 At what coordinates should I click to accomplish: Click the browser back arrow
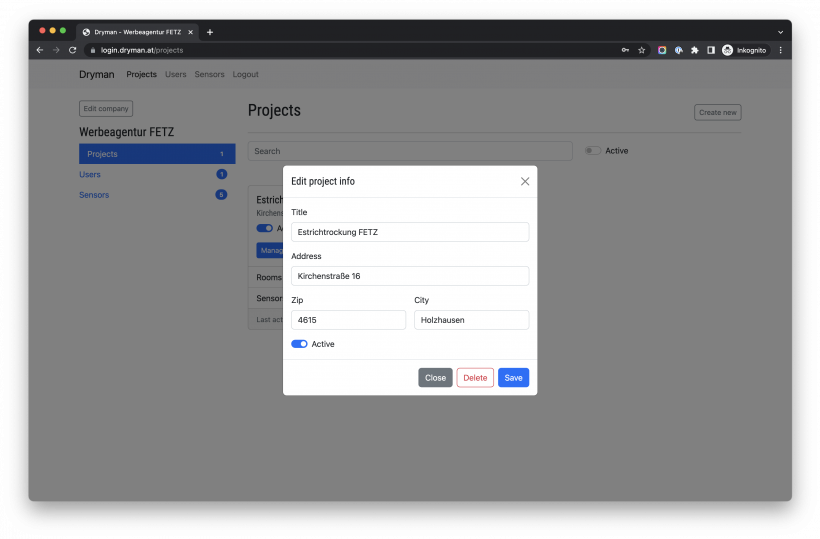tap(40, 50)
